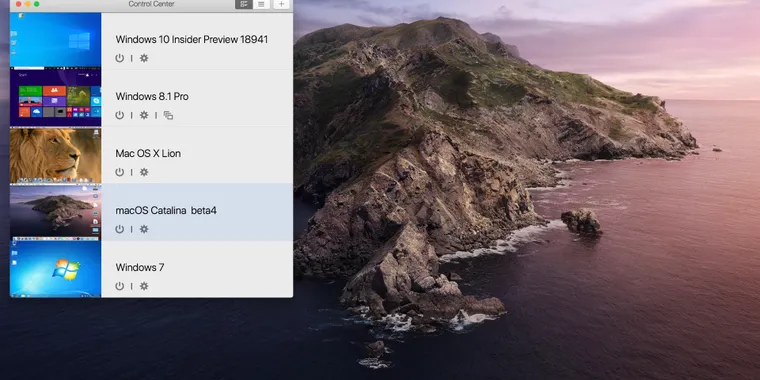760x380 pixels.
Task: Click the 'macOS Catalina beta4' name
Action: tap(166, 211)
